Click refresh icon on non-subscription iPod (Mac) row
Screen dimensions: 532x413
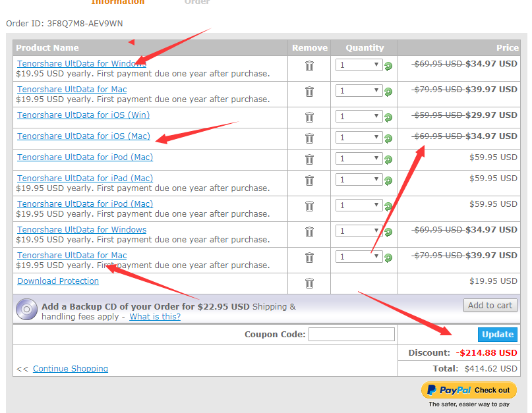tap(388, 159)
